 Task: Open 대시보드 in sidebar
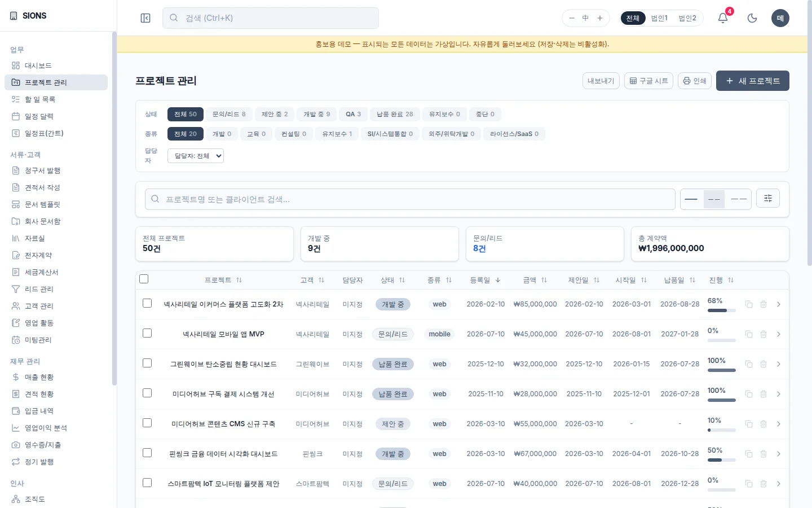(56, 65)
